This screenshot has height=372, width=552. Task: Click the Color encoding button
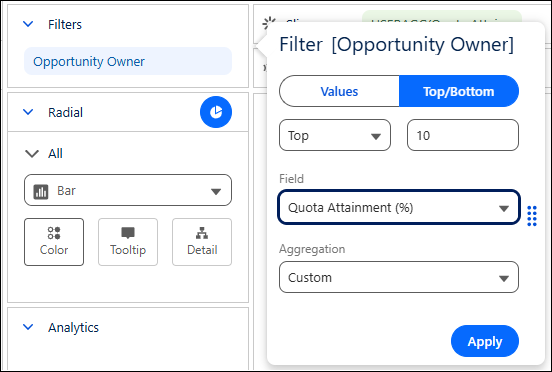[54, 242]
